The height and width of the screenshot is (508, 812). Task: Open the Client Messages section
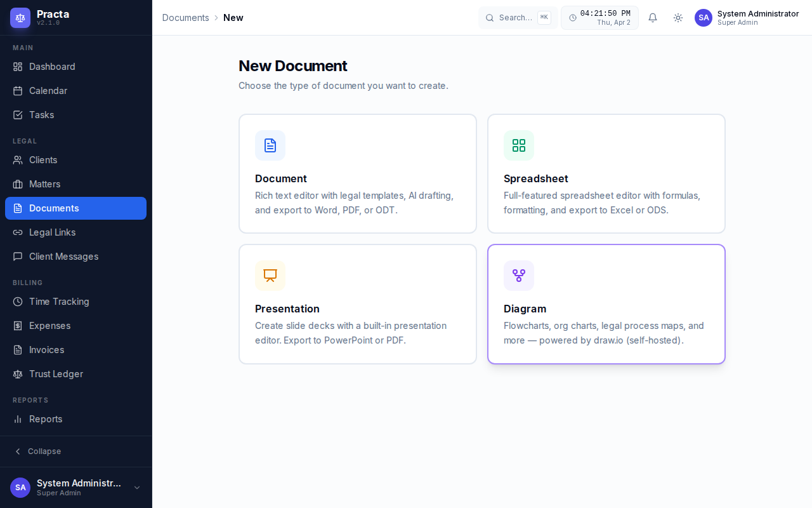[x=63, y=257]
